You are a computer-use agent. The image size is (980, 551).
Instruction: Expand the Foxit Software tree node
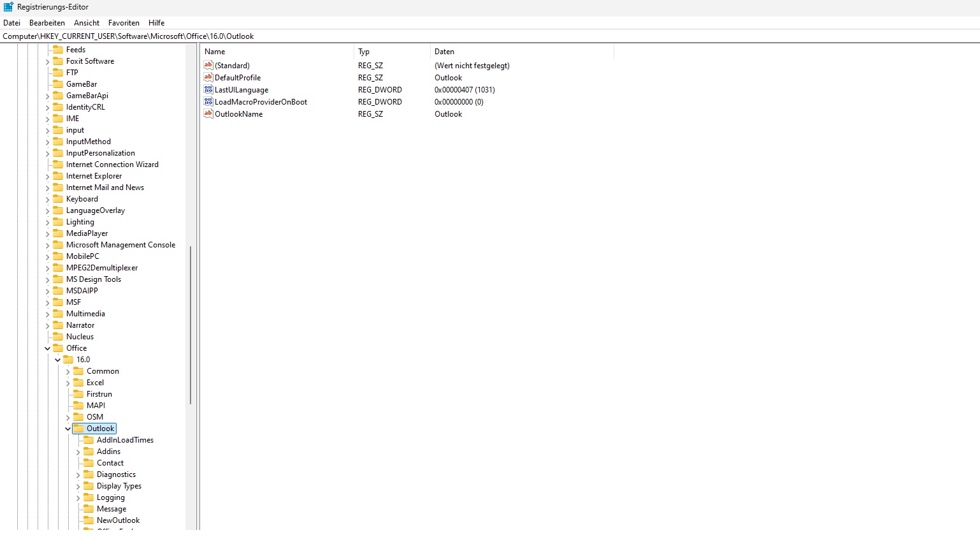coord(47,61)
